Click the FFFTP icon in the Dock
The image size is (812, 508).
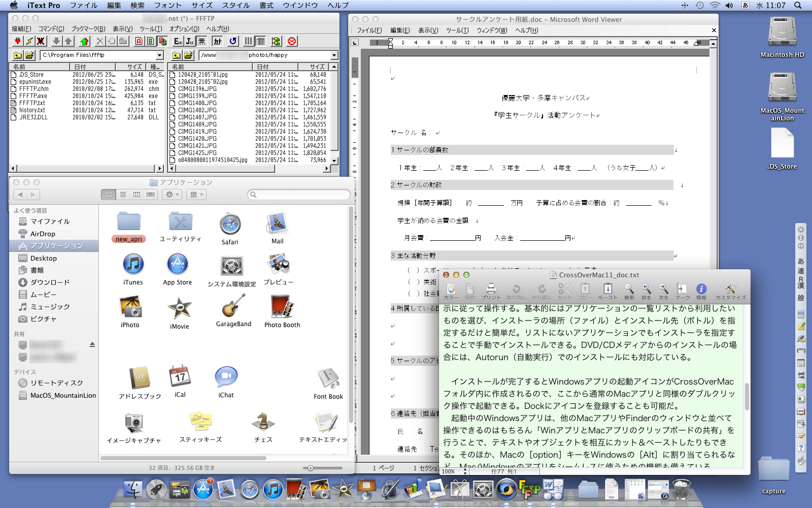[529, 490]
